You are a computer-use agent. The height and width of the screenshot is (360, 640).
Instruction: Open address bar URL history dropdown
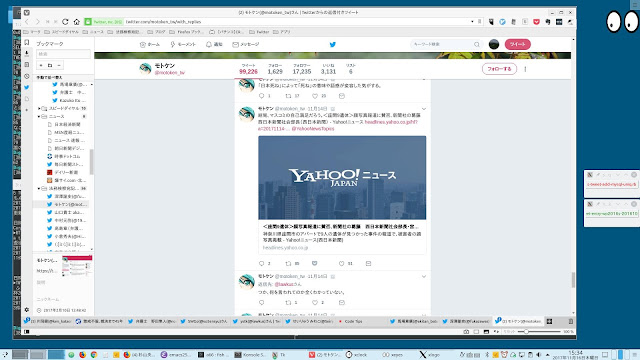click(472, 22)
